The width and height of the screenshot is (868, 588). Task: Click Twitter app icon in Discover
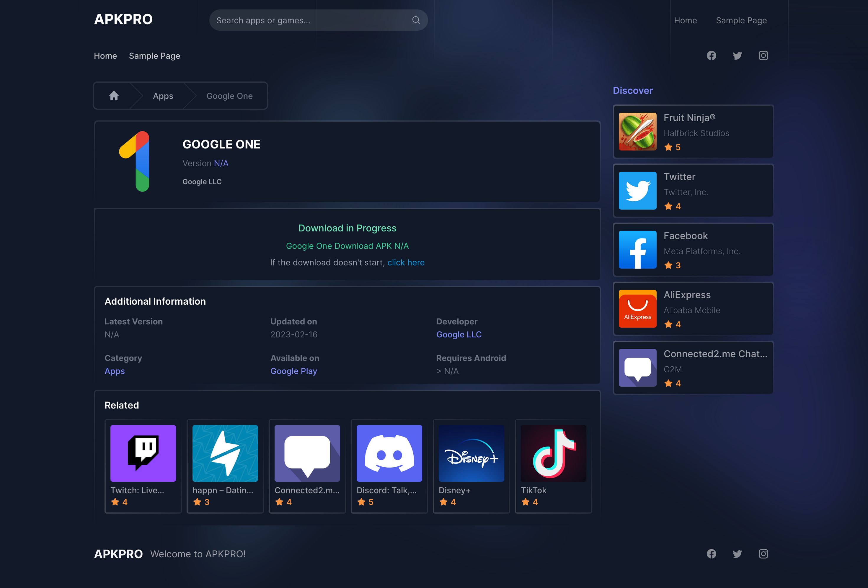[x=637, y=191]
